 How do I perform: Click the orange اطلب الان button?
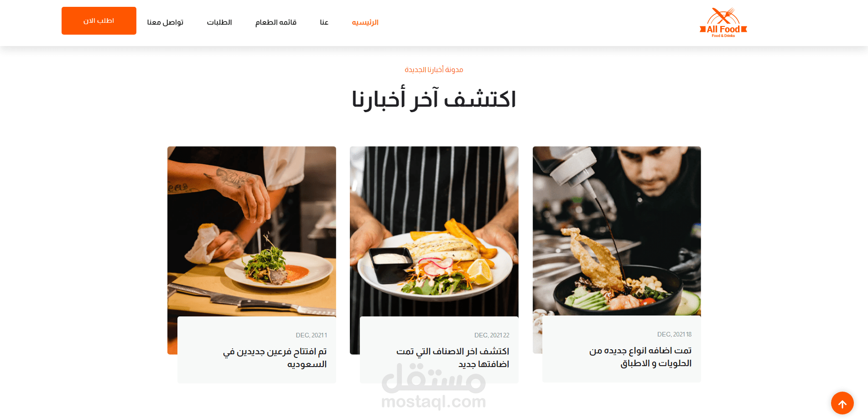tap(99, 21)
